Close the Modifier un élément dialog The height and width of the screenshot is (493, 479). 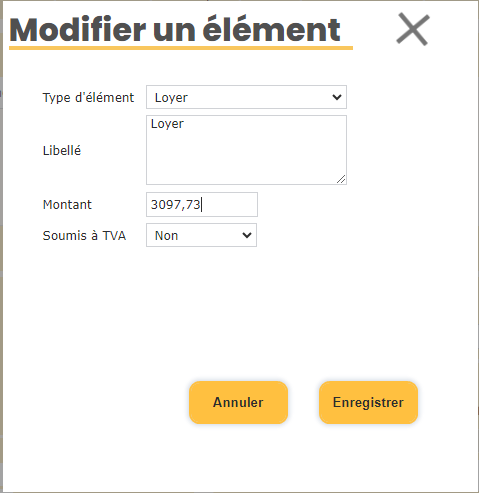(x=413, y=29)
